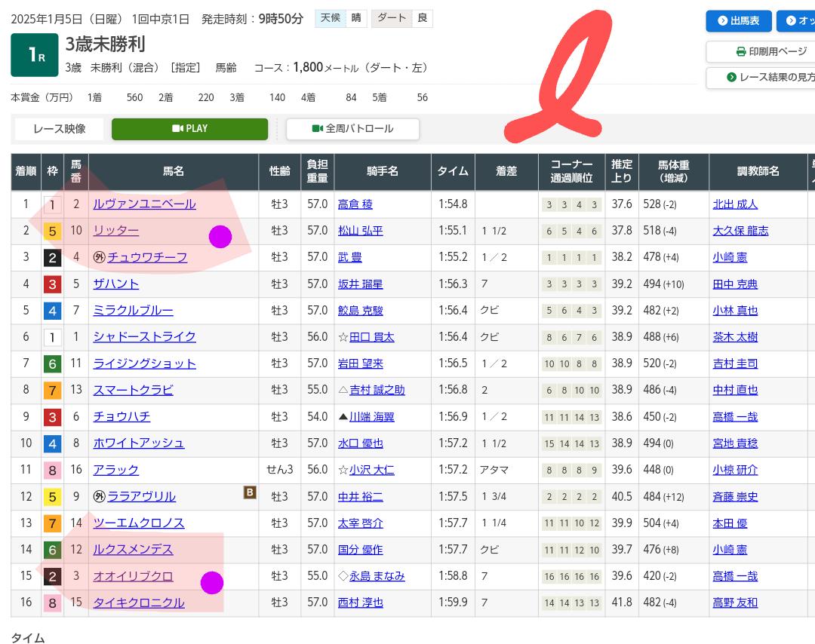This screenshot has height=644, width=815.
Task: Click the 馬名 column header
Action: pos(174,171)
